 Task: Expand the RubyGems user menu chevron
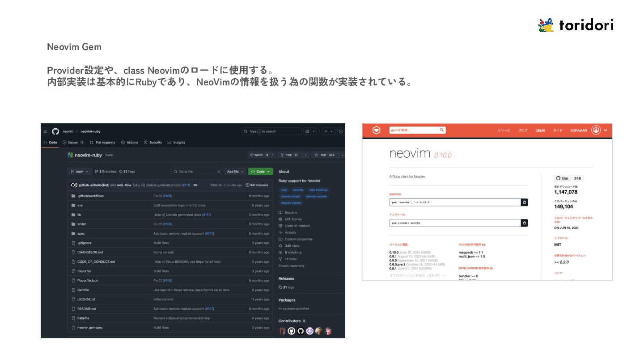606,130
